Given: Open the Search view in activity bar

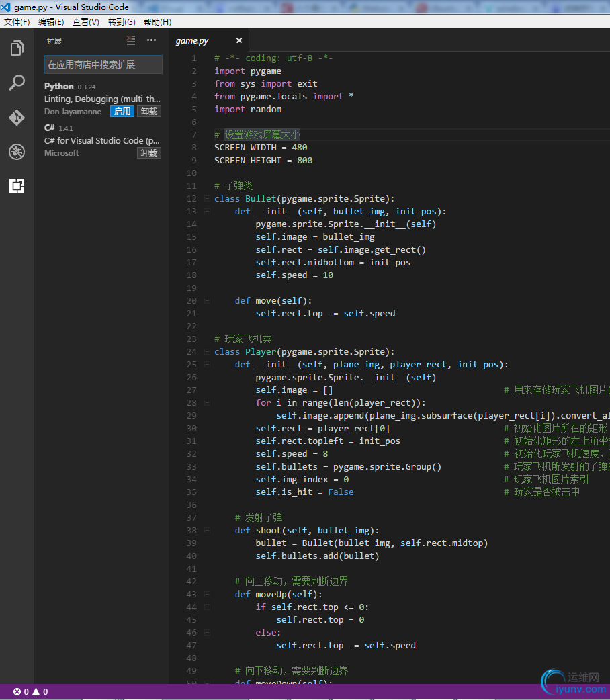Looking at the screenshot, I should [x=17, y=83].
